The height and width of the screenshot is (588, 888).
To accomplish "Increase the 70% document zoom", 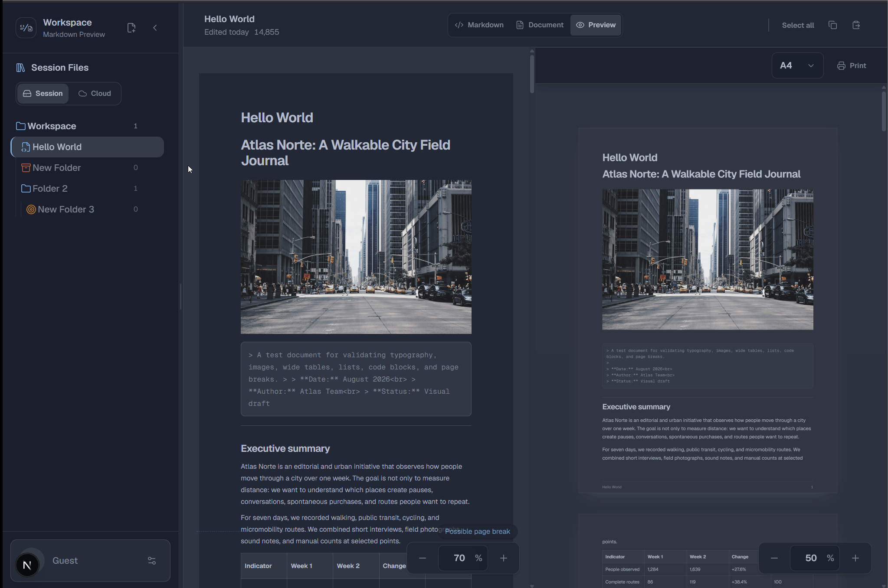I will coord(503,558).
